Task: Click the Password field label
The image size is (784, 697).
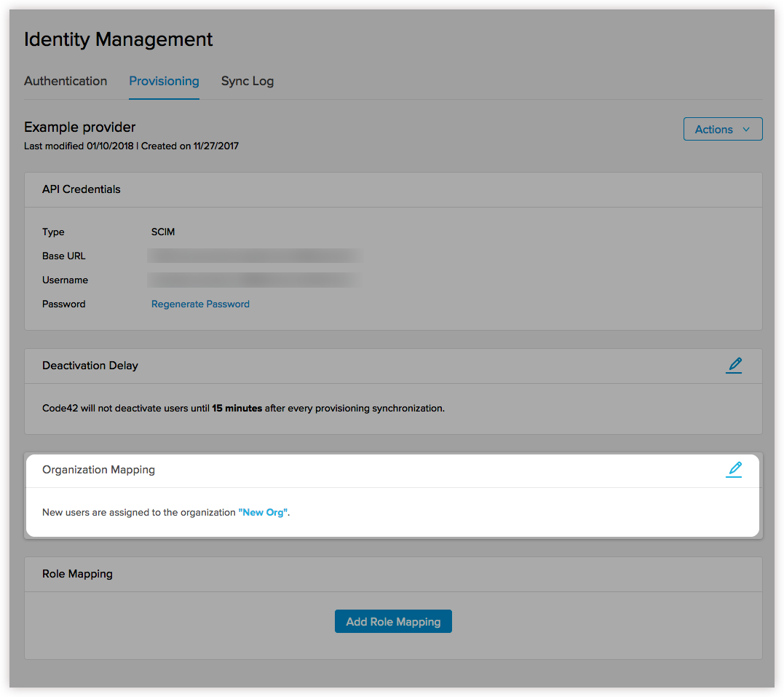Action: coord(64,304)
